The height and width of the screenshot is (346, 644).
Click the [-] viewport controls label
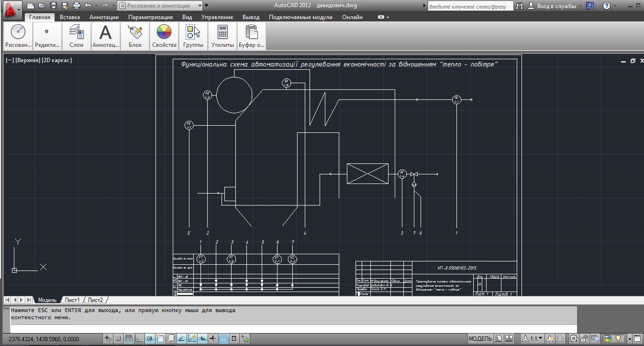coord(10,60)
